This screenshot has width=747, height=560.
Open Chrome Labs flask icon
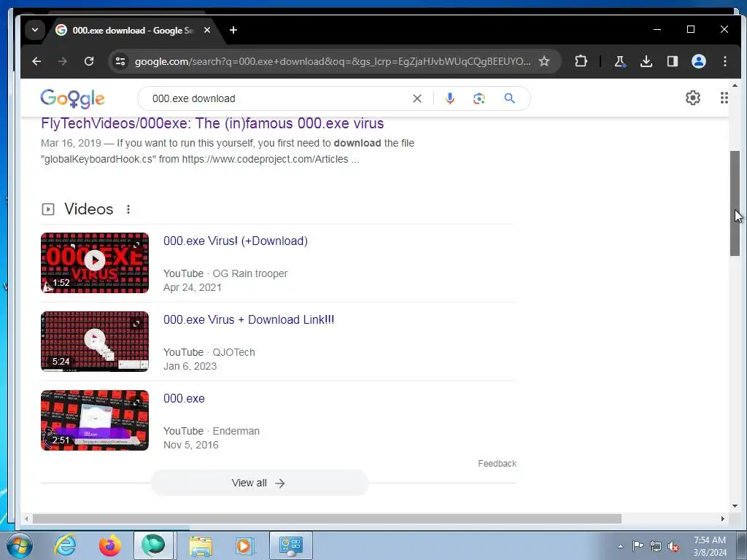620,61
